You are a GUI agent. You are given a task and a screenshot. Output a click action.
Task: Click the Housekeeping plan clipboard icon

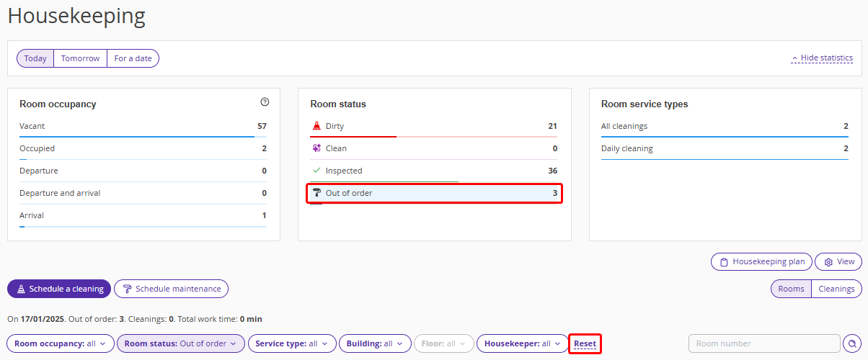click(x=722, y=262)
